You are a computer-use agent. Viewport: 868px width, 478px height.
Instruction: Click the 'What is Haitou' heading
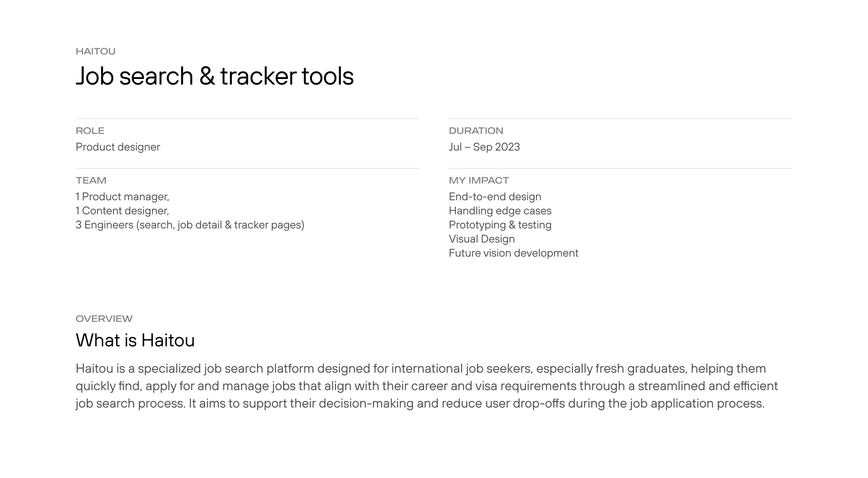coord(135,340)
